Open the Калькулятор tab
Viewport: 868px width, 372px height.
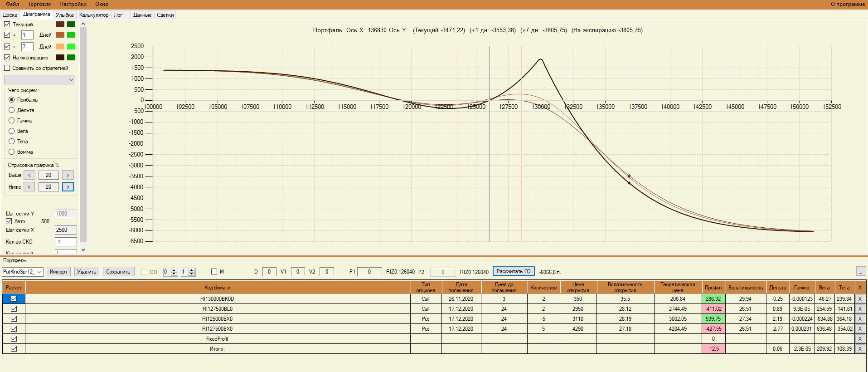pyautogui.click(x=94, y=15)
